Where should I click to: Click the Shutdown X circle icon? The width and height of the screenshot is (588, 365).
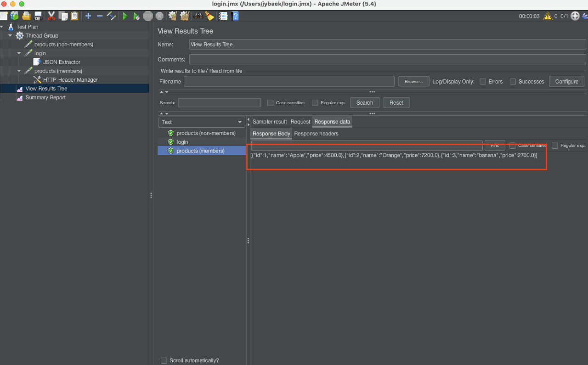pyautogui.click(x=159, y=16)
